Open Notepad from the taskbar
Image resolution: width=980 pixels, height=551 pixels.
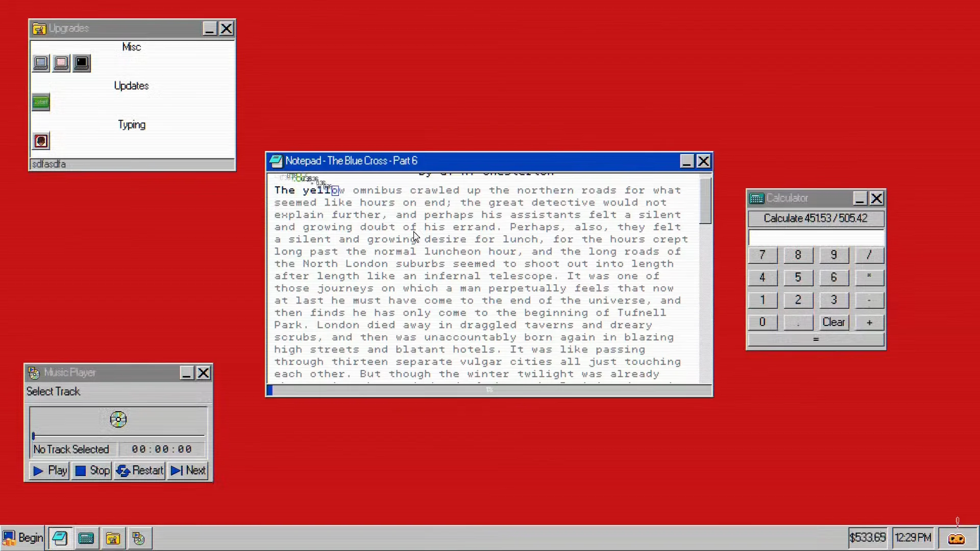60,538
